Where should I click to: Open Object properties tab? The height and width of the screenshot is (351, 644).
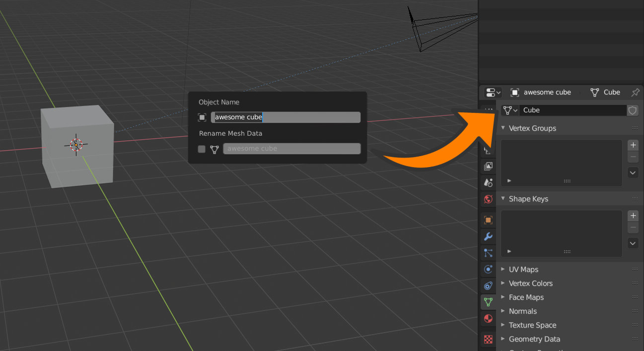[x=488, y=219]
